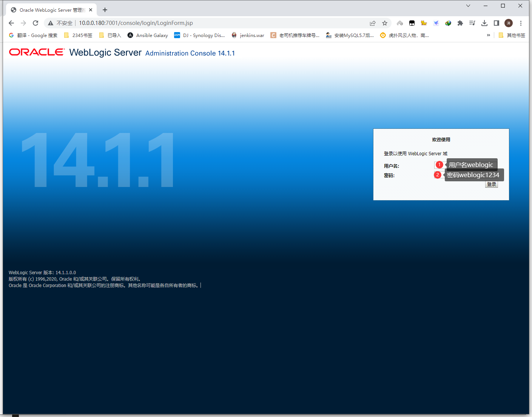Click the ORACLE logo
This screenshot has height=417, width=532.
pos(37,52)
